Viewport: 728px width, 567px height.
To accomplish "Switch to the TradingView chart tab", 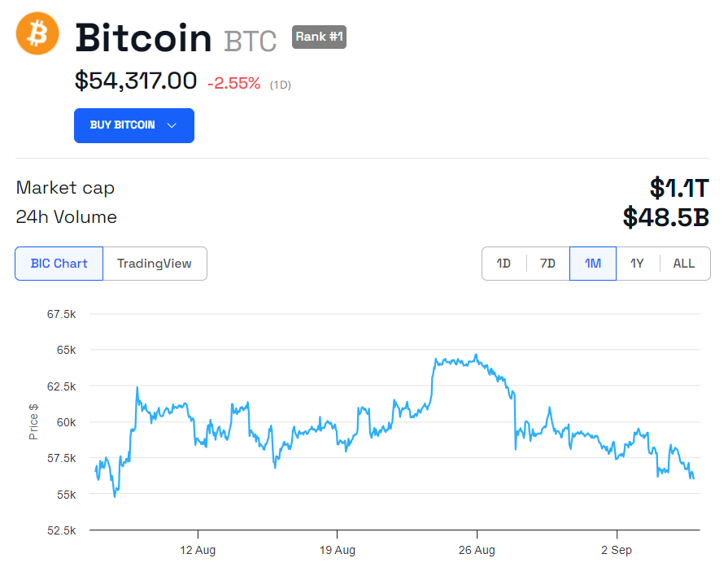I will click(155, 263).
